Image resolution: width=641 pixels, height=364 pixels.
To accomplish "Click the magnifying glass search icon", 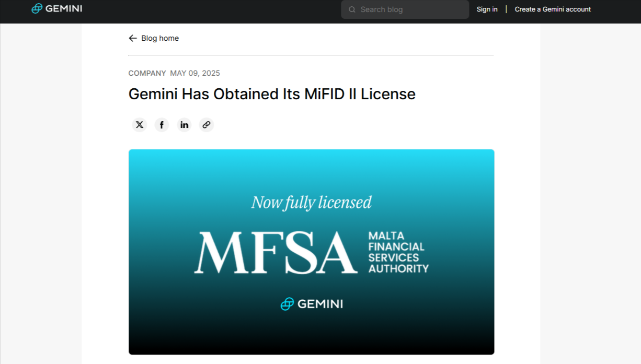I will tap(352, 9).
